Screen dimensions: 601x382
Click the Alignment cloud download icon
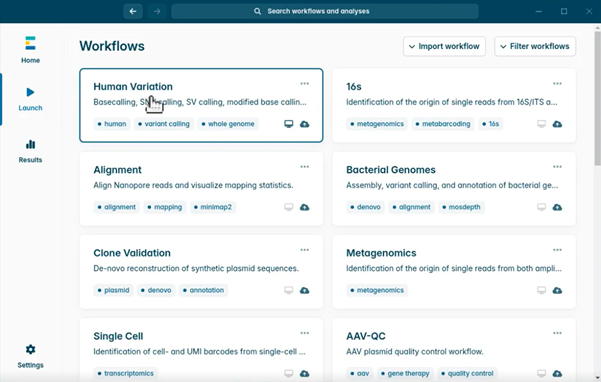point(305,207)
